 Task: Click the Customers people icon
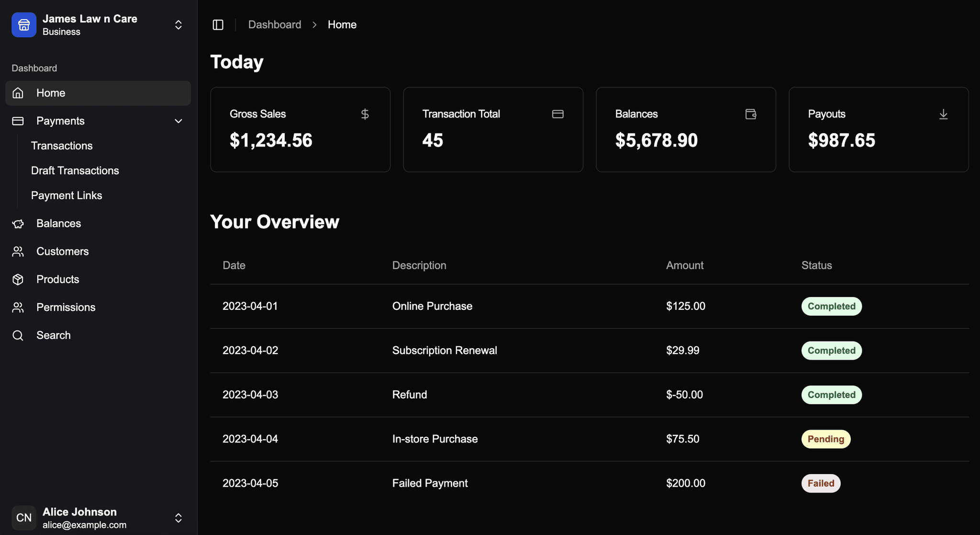pos(18,251)
